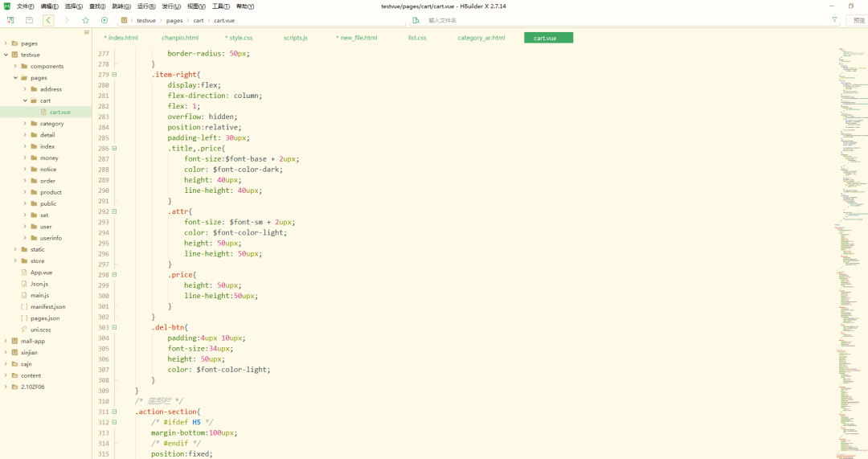This screenshot has width=868, height=459.
Task: Switch to the index.html tab
Action: [121, 38]
